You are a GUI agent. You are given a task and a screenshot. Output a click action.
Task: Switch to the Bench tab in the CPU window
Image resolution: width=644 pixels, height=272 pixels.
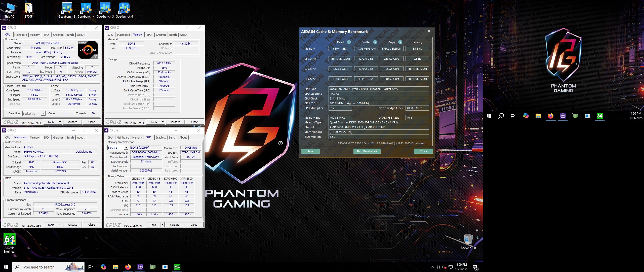click(70, 35)
